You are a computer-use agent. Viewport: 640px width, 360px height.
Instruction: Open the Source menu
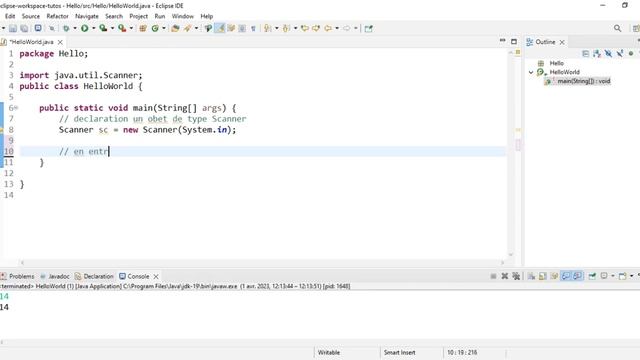pos(31,16)
